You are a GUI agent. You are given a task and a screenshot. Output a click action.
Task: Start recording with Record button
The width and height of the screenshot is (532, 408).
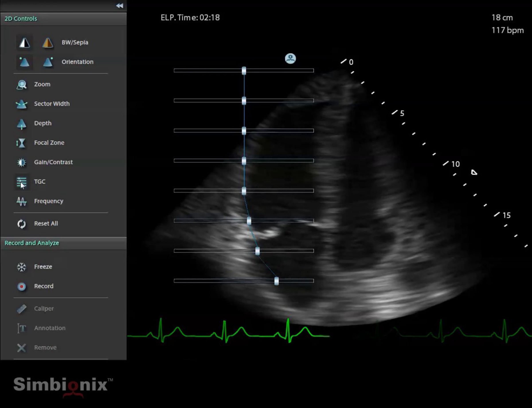click(22, 286)
